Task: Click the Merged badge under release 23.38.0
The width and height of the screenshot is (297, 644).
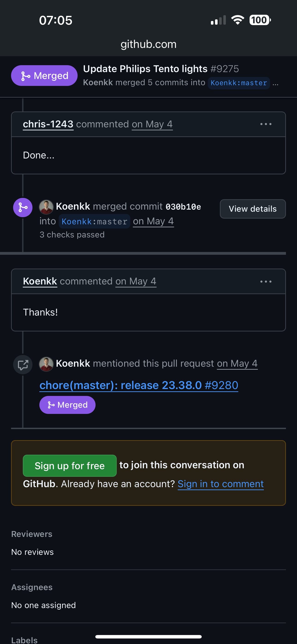Action: point(67,405)
